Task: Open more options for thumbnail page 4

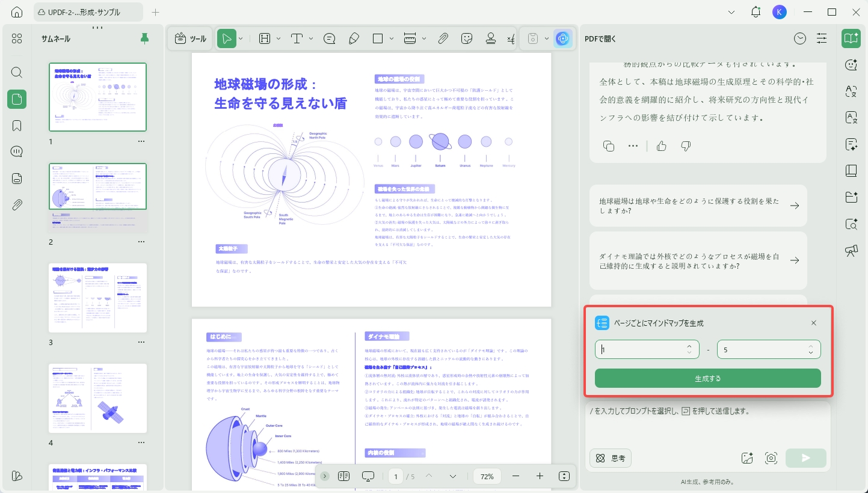Action: click(141, 443)
